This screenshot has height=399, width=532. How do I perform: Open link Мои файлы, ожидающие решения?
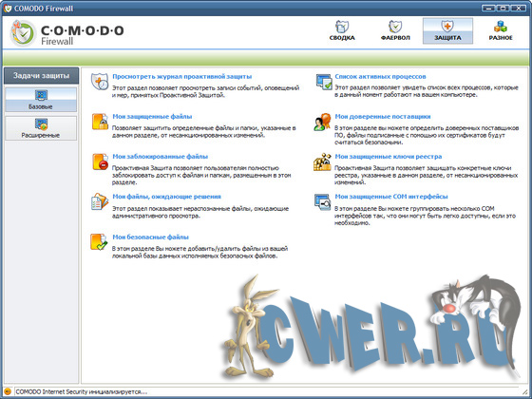[x=166, y=197]
